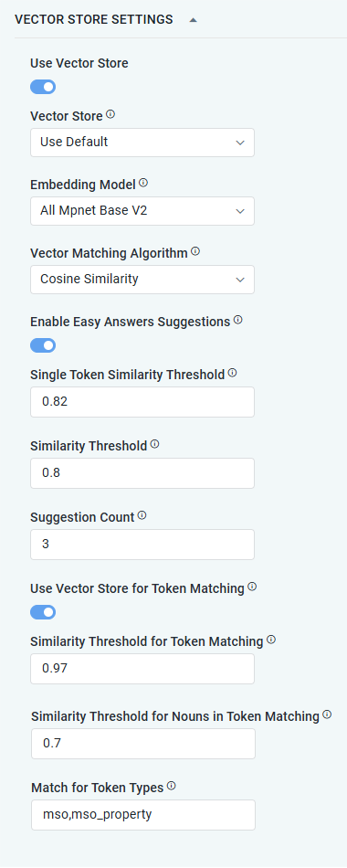Collapse the Vector Store Settings section
Screen dimensions: 347x868
tap(194, 20)
